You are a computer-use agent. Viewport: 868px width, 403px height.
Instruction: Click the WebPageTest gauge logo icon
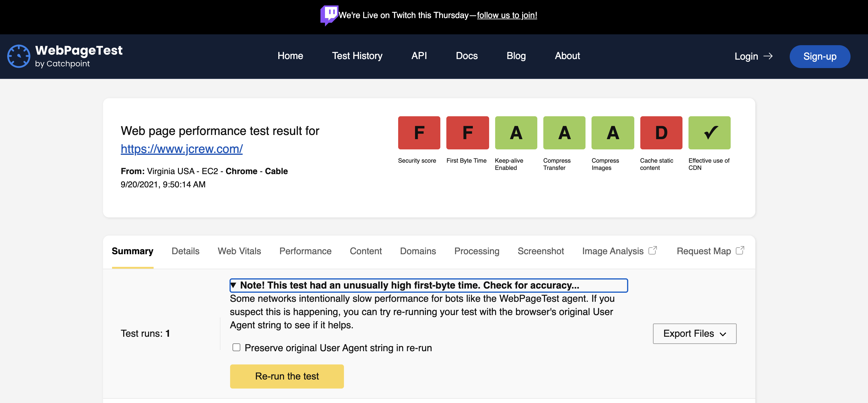click(x=19, y=56)
